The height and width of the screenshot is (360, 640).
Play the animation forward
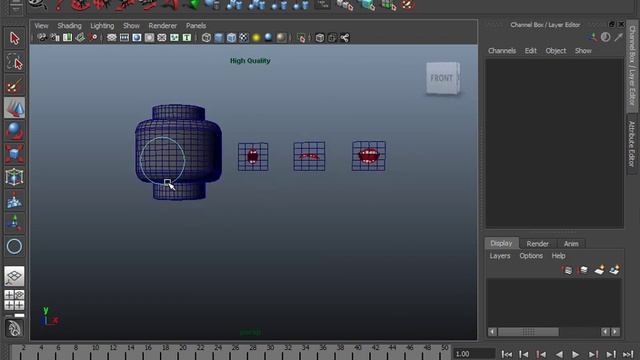576,354
